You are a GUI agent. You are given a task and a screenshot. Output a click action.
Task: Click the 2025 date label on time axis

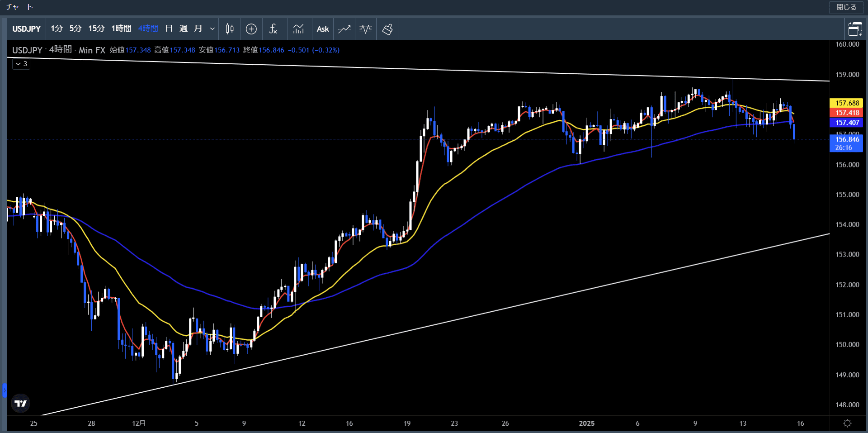[x=587, y=423]
